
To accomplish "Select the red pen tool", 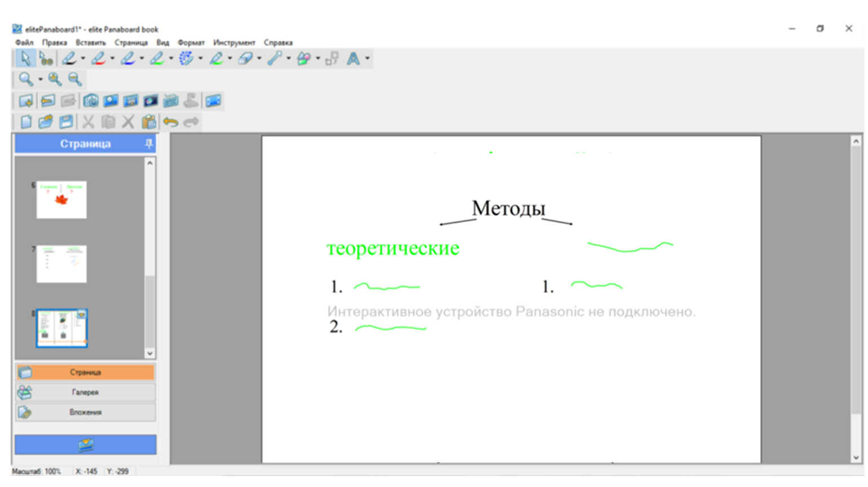I will tap(98, 59).
